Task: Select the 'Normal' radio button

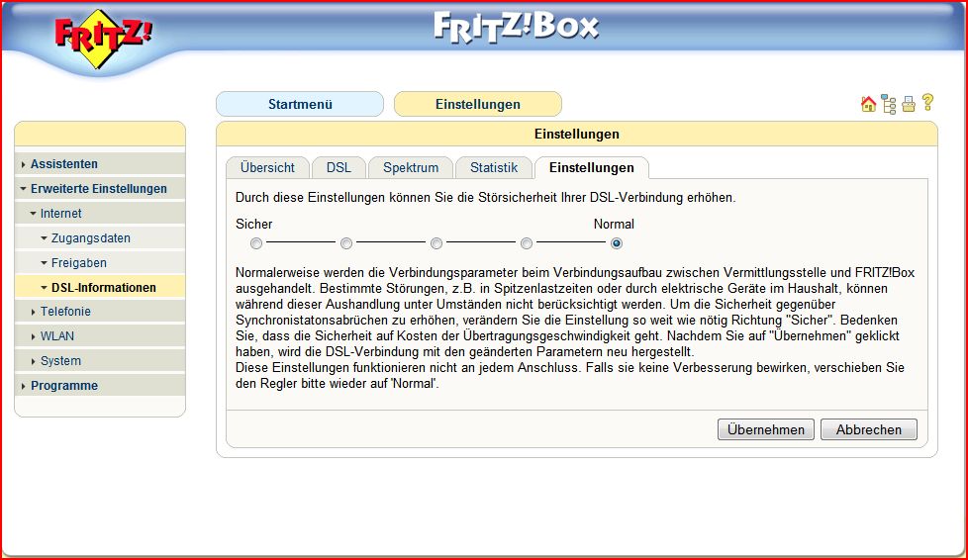Action: (x=616, y=243)
